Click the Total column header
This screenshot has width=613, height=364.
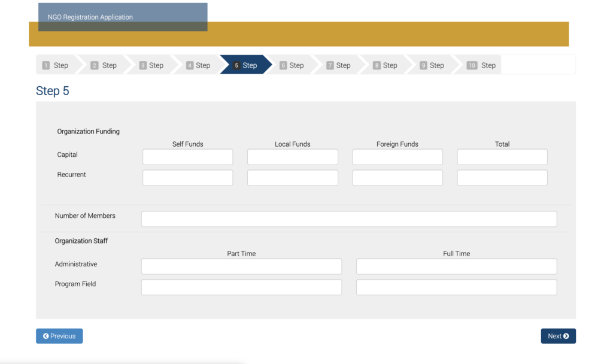[x=502, y=144]
